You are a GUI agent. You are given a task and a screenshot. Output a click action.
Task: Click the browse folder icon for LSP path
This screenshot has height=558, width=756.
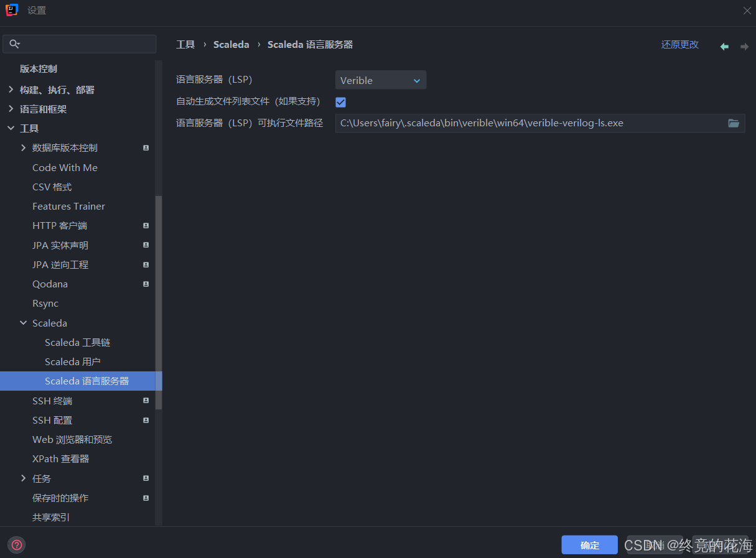point(734,123)
